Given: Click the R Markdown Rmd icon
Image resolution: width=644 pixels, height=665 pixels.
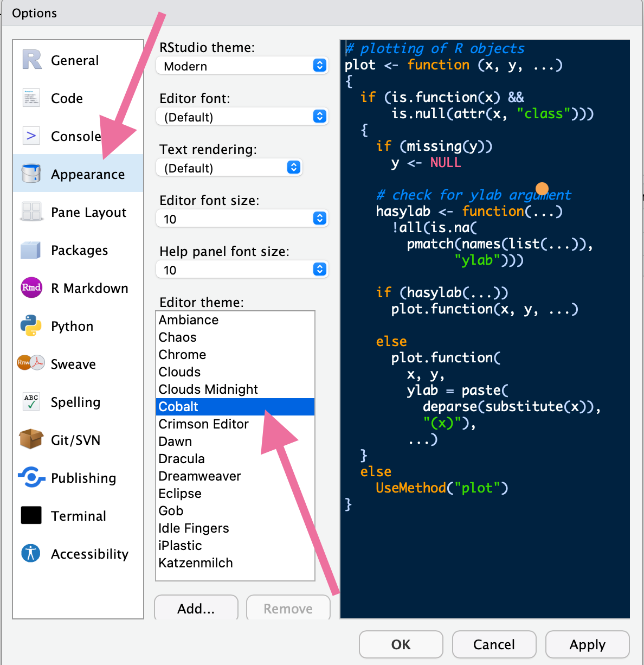Looking at the screenshot, I should click(x=31, y=287).
